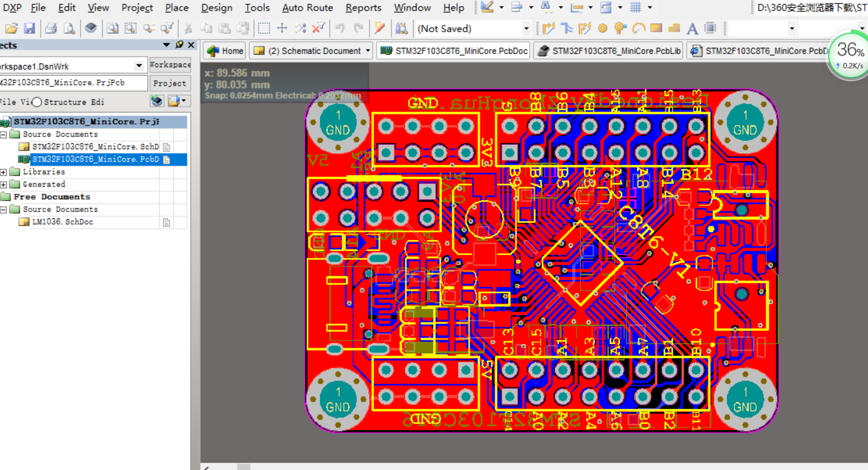
Task: Open the Projects panel options arrow
Action: tap(167, 45)
